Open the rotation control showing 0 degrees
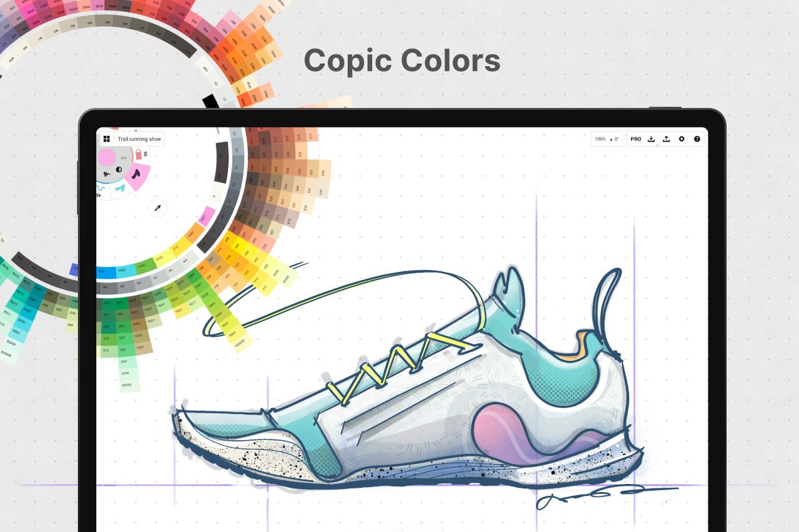Viewport: 799px width, 532px height. (617, 139)
